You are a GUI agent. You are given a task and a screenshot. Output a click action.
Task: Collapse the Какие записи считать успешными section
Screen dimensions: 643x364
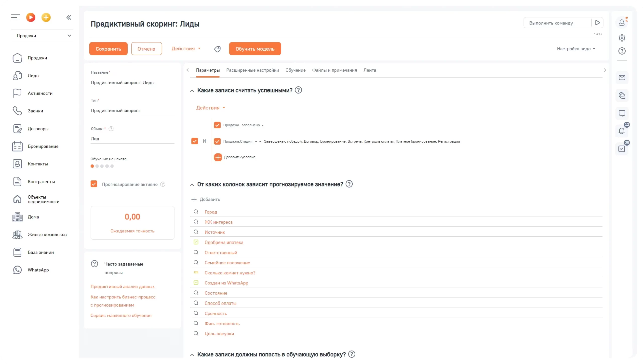(x=192, y=91)
